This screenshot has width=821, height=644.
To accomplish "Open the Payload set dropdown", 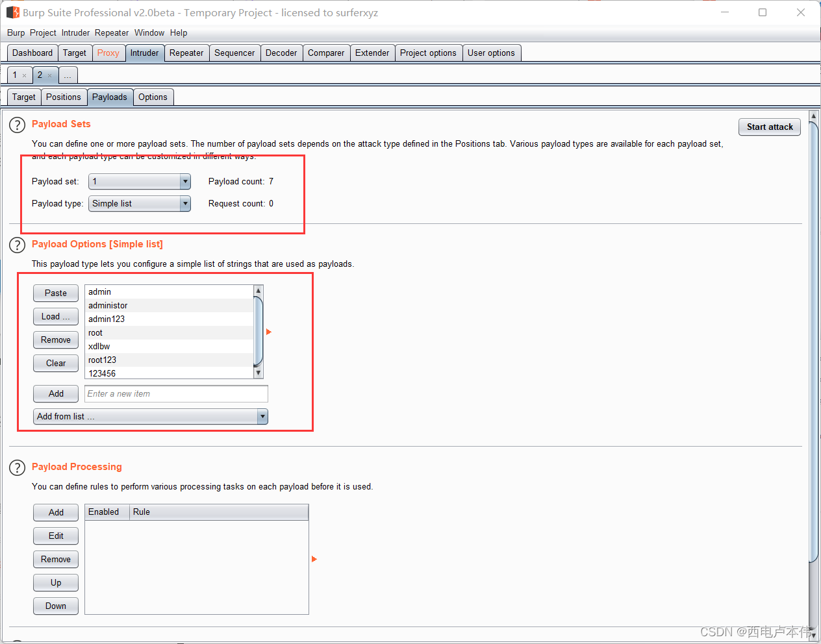I will click(140, 182).
